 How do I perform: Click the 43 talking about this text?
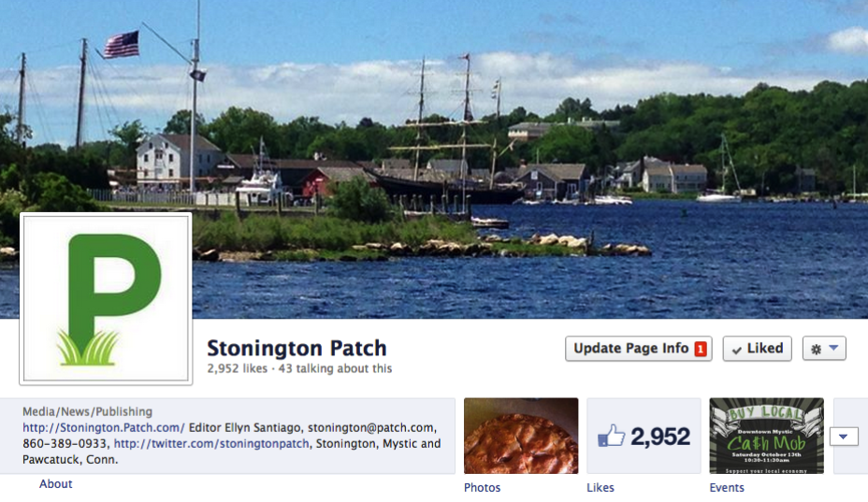click(335, 368)
